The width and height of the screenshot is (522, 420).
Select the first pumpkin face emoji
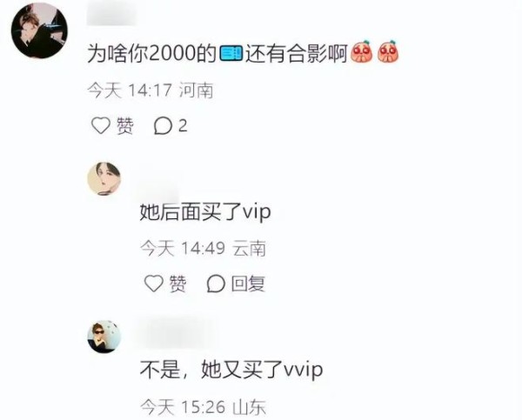click(x=362, y=52)
